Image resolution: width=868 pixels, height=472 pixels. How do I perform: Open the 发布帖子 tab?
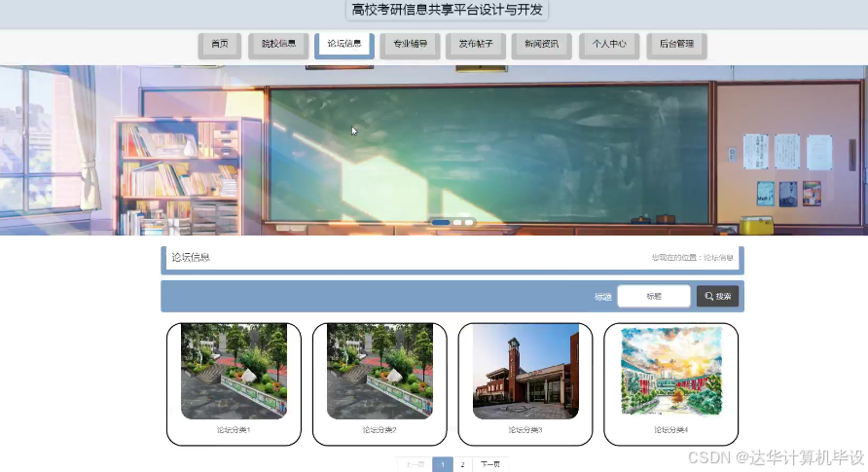click(x=476, y=45)
